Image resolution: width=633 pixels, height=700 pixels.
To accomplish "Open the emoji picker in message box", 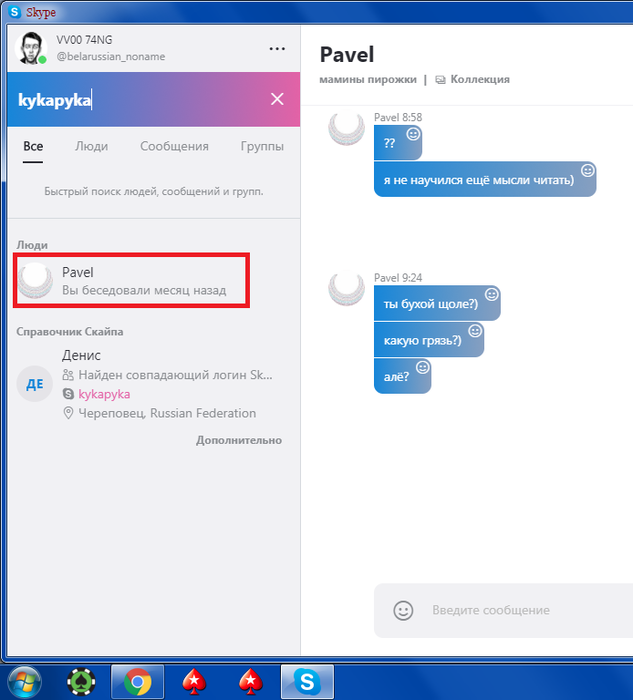I will (403, 610).
